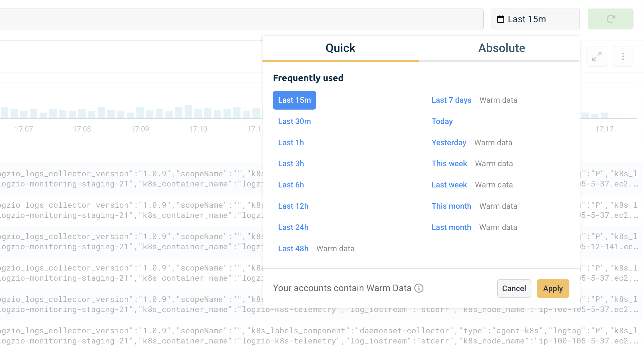
Task: Pick the This month range
Action: (451, 206)
